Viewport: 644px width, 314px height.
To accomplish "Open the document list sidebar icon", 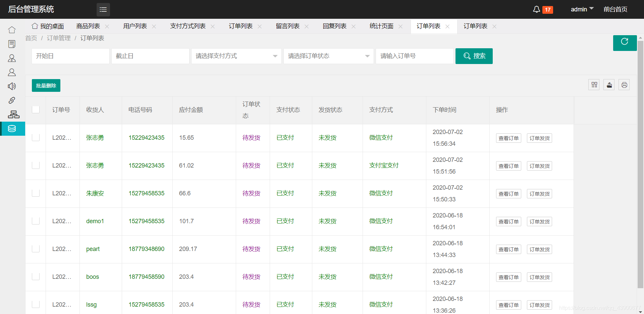I will 12,44.
